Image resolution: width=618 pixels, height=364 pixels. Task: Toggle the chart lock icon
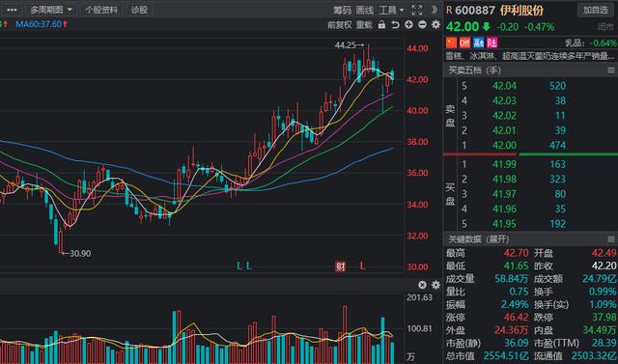381,24
